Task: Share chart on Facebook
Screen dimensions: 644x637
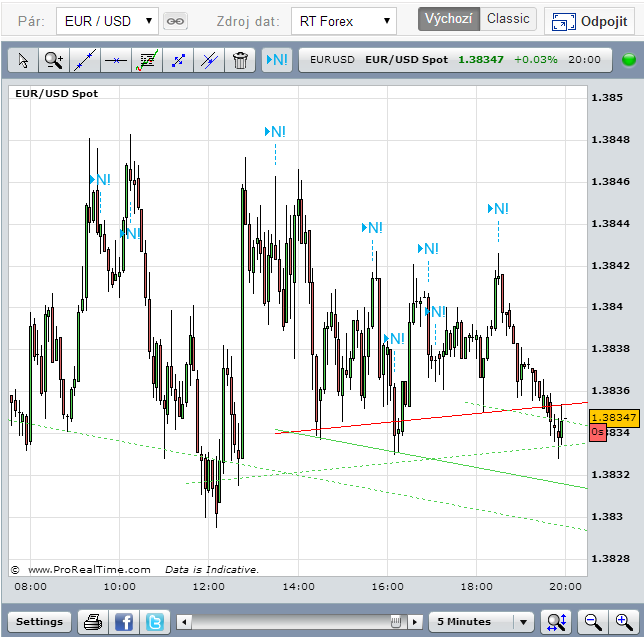Action: [x=124, y=622]
